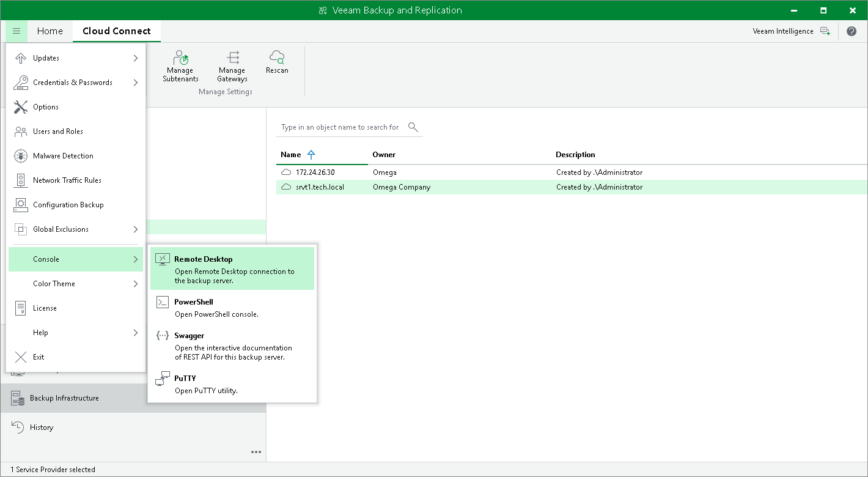Click the Backup Infrastructure server icon
The image size is (868, 477).
click(x=18, y=399)
